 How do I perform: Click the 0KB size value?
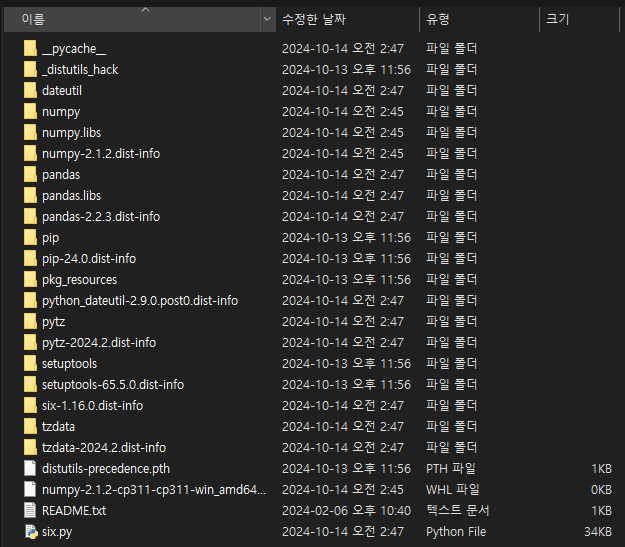coord(601,490)
